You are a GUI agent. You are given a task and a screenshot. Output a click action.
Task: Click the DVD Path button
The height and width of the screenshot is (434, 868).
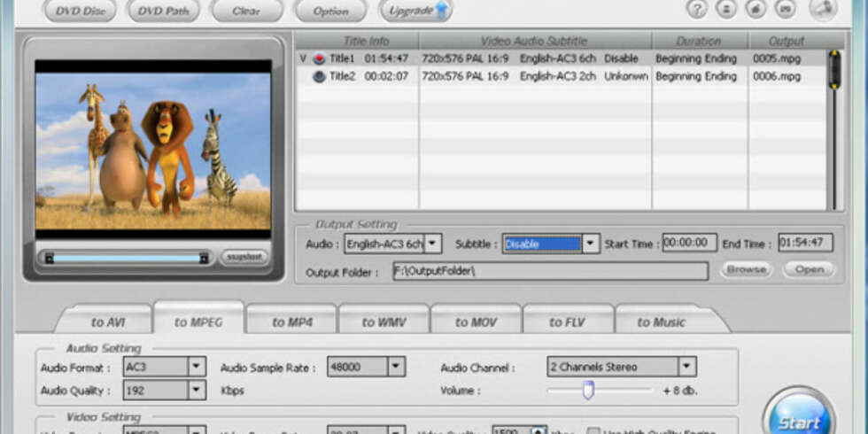[163, 11]
